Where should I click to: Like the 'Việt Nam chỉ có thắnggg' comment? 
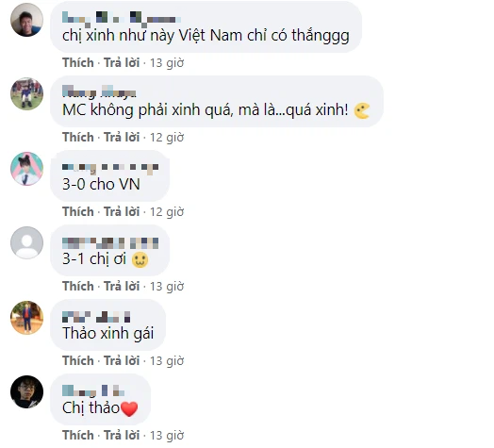click(78, 63)
